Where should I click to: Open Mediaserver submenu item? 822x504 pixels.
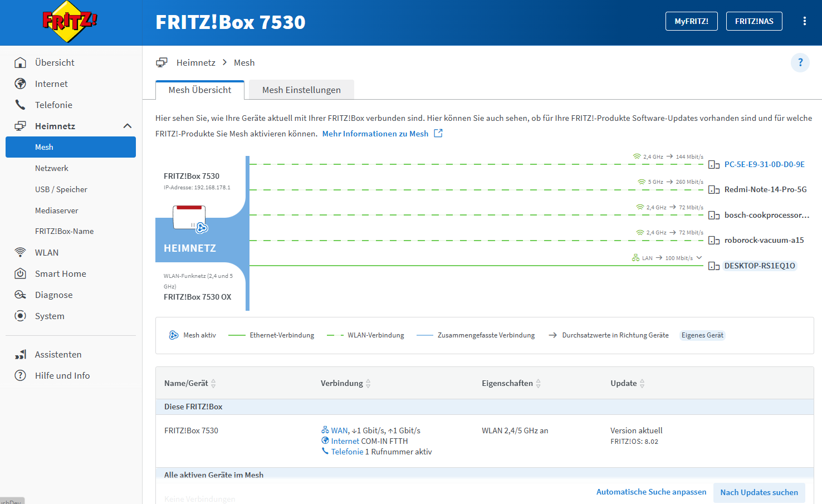click(x=57, y=211)
